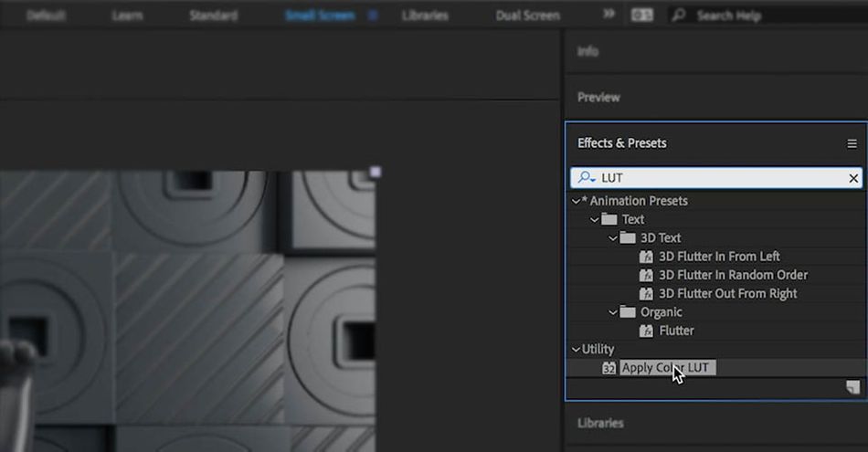Open the Small Screen workspace menu icon
This screenshot has height=452, width=868.
[x=373, y=16]
